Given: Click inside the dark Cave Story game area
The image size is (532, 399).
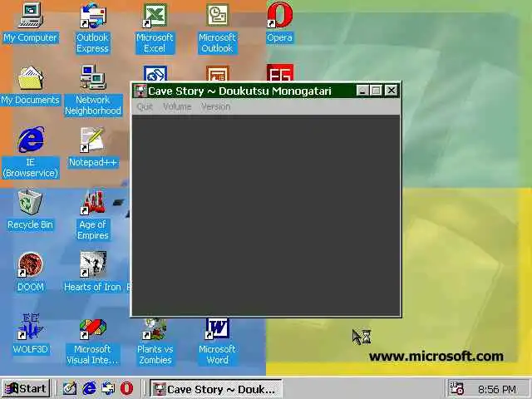Looking at the screenshot, I should tap(266, 215).
